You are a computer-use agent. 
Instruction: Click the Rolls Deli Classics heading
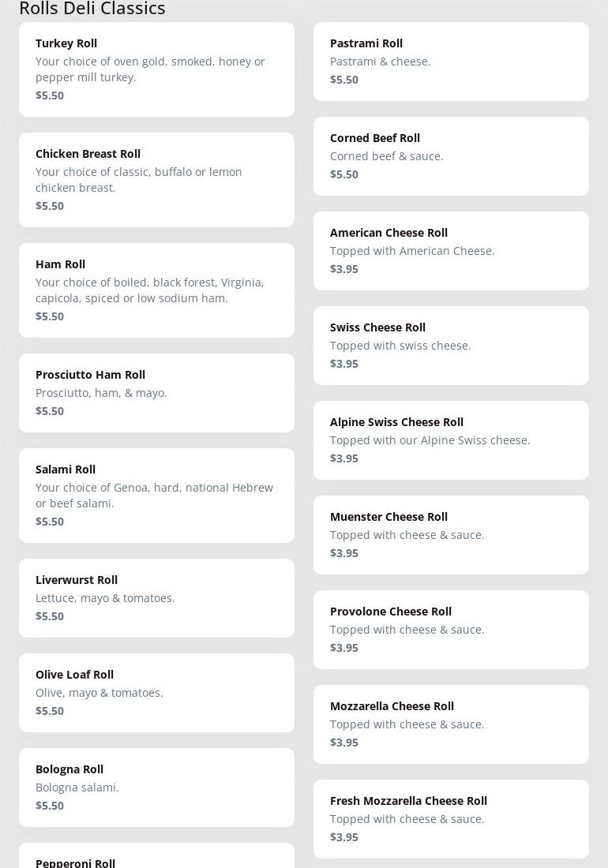(92, 9)
